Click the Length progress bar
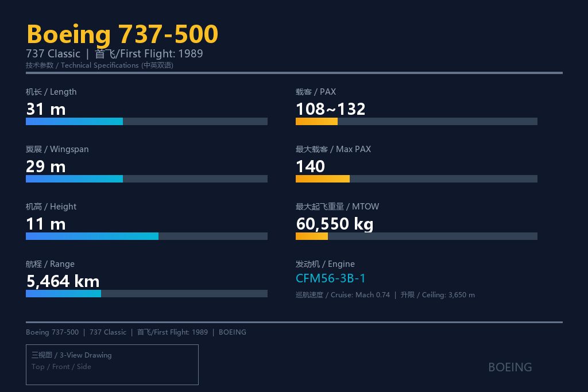 146,122
